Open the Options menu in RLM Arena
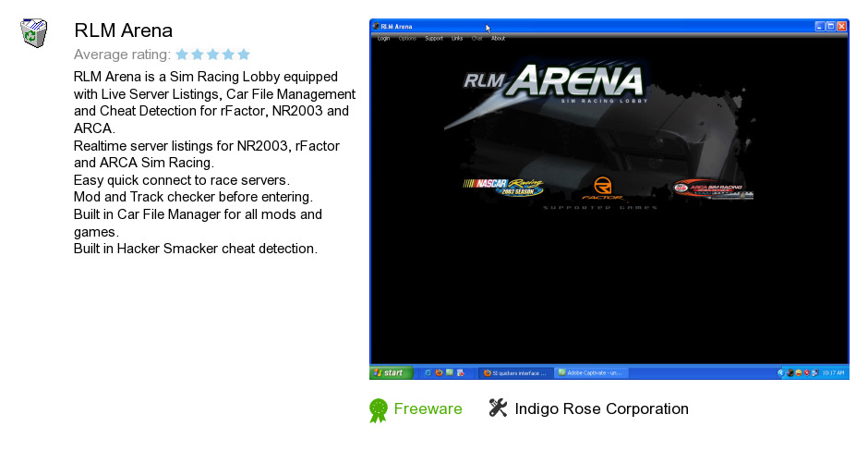 click(407, 38)
